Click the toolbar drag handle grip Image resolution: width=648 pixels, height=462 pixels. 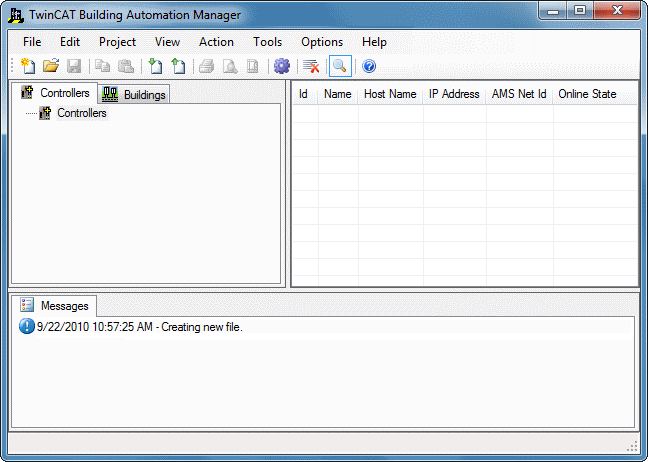tap(13, 66)
